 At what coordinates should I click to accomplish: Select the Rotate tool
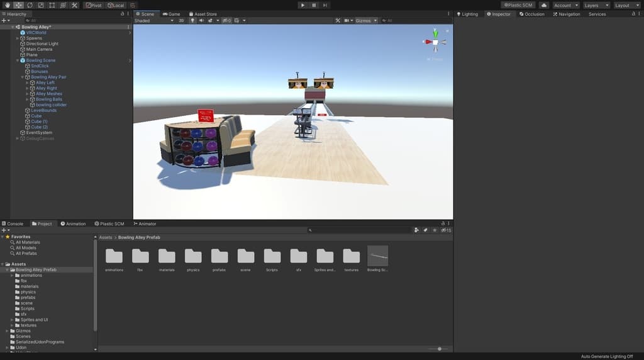click(x=30, y=5)
